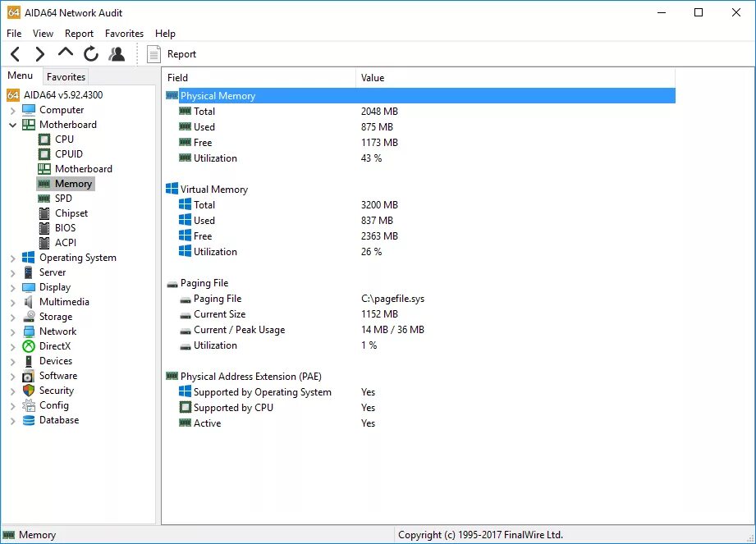
Task: Expand the Storage tree node
Action: pyautogui.click(x=13, y=317)
